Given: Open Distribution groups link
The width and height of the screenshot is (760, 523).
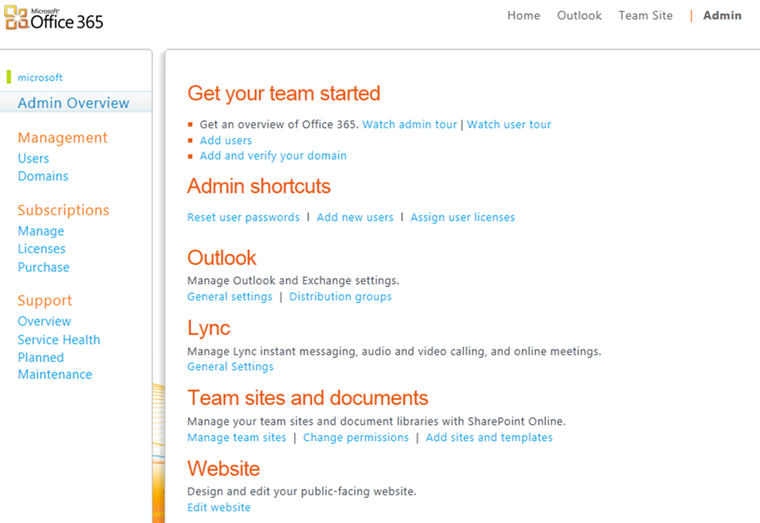Looking at the screenshot, I should tap(340, 297).
